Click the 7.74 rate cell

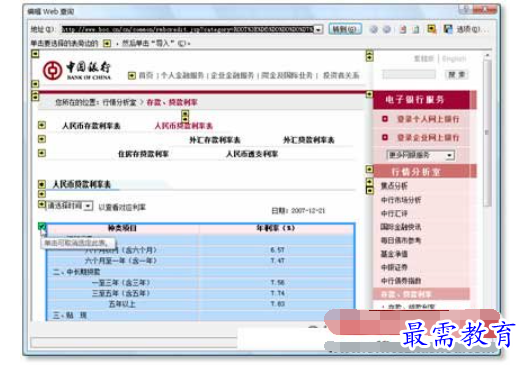click(x=277, y=293)
